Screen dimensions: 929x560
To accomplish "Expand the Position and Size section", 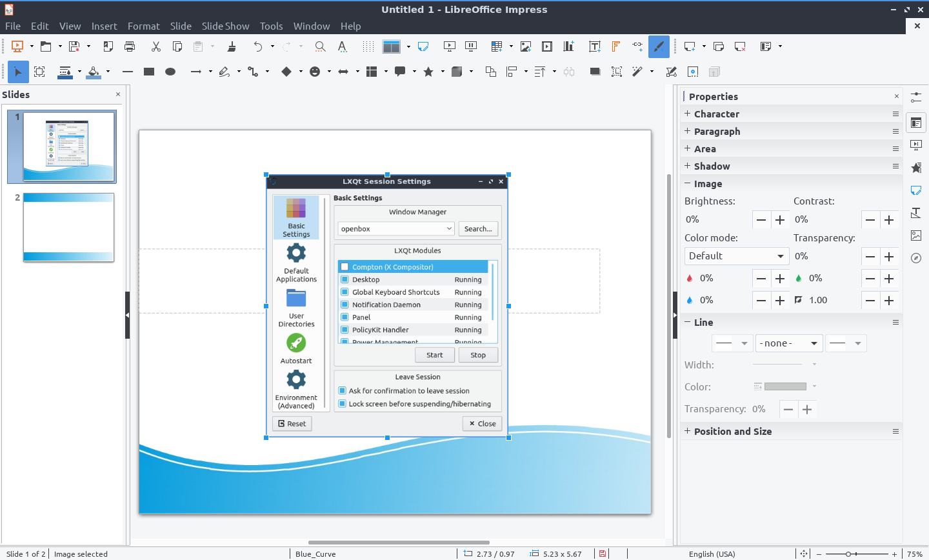I will pyautogui.click(x=732, y=432).
